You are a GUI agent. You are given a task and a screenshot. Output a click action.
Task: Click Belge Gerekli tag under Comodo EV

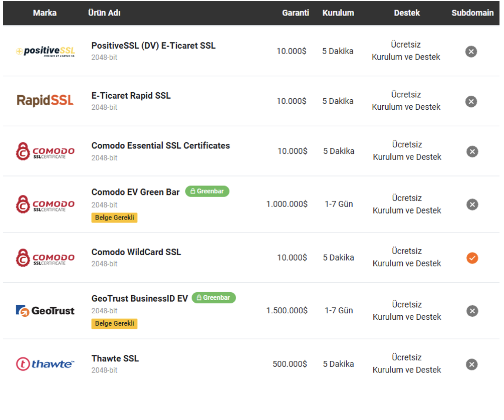(114, 218)
